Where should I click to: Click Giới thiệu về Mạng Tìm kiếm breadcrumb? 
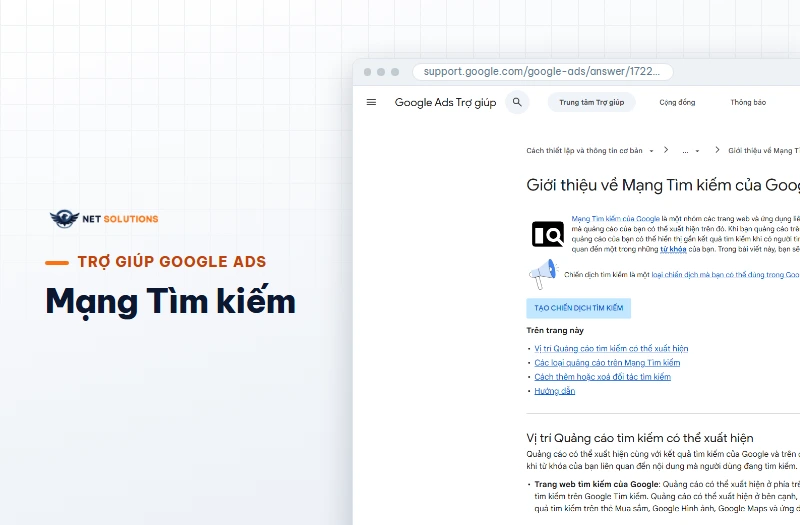(764, 151)
